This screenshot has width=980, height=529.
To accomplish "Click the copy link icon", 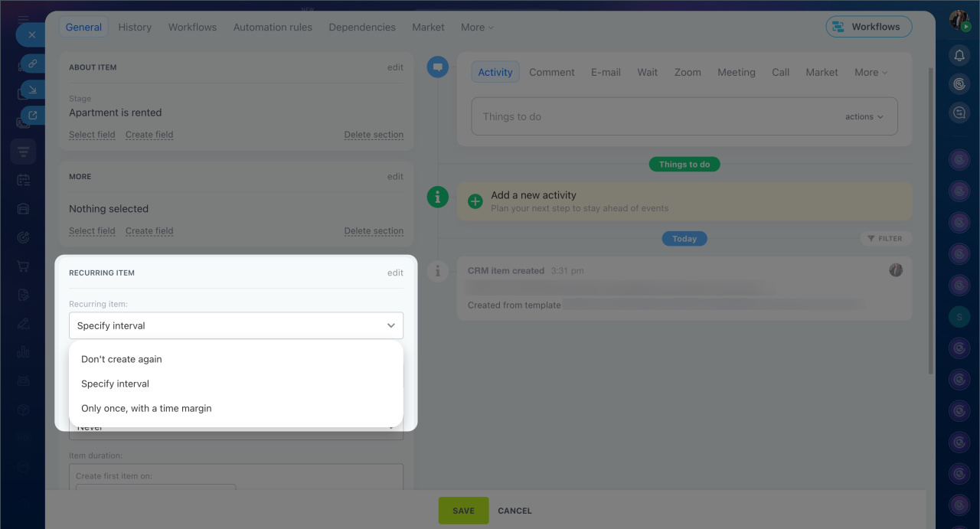I will point(33,64).
